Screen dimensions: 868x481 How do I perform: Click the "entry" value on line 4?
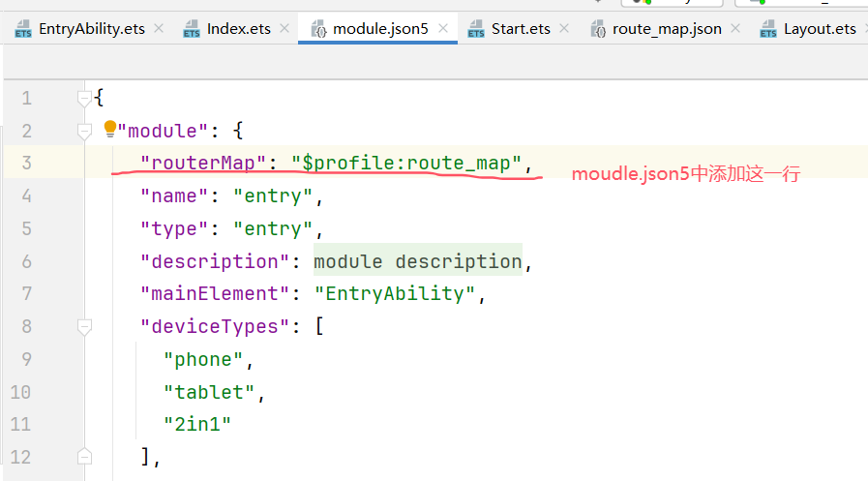point(273,195)
